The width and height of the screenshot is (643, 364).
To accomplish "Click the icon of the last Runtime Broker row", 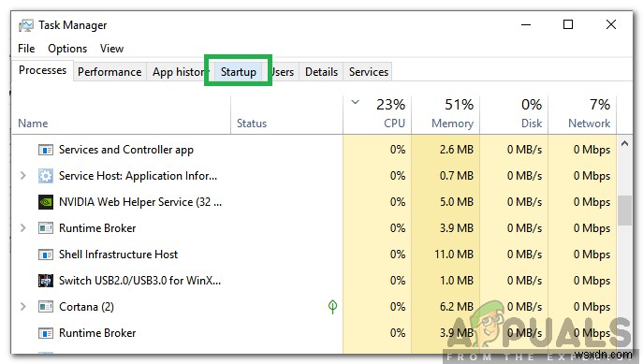I will pos(46,333).
